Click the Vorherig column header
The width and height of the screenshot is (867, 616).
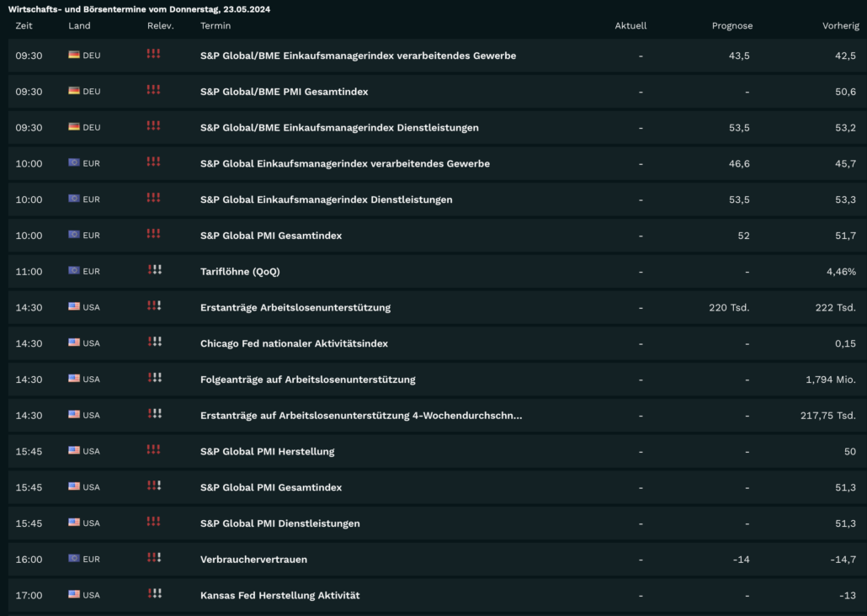coord(840,26)
